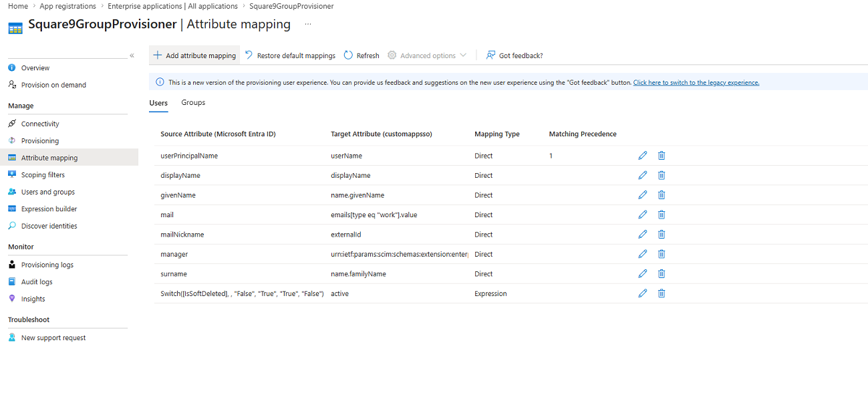Edit the mailNickname mapping pencil icon

coord(642,234)
